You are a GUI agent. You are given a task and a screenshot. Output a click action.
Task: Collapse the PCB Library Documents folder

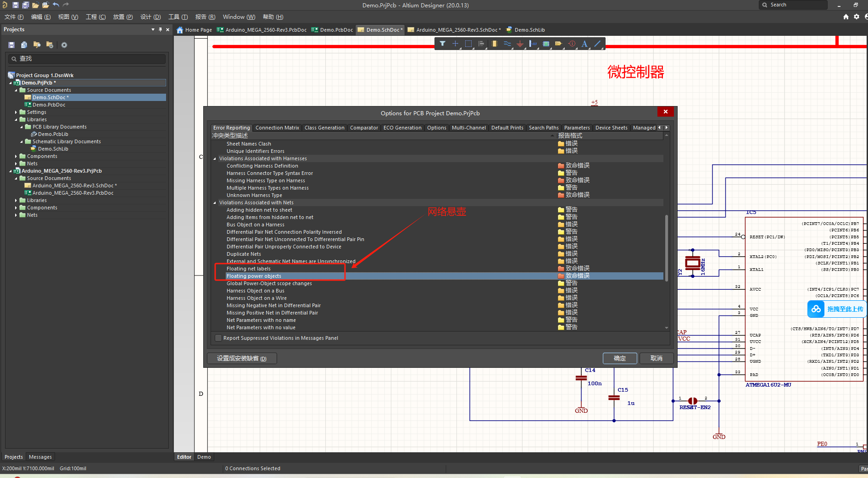pos(22,127)
